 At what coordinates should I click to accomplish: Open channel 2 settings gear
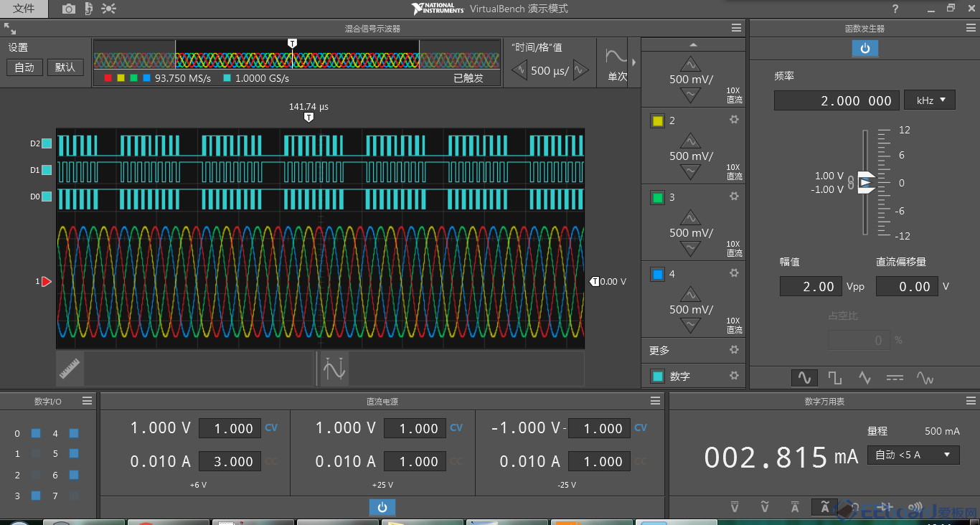pos(734,120)
